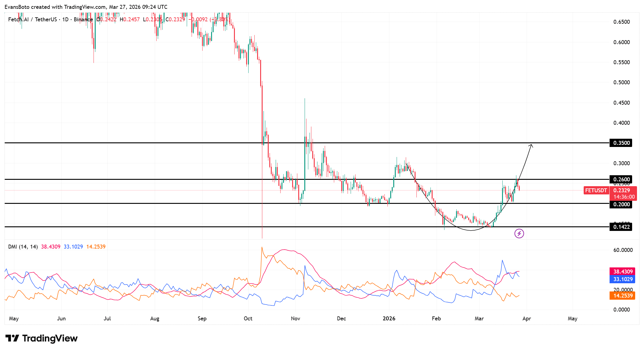
Task: Click the orange 14.2539 DMI axis label
Action: pos(622,296)
